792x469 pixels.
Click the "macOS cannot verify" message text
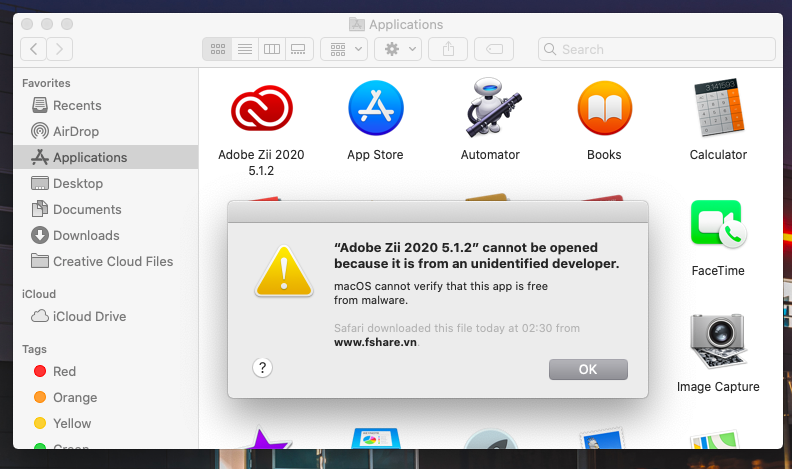click(x=441, y=293)
